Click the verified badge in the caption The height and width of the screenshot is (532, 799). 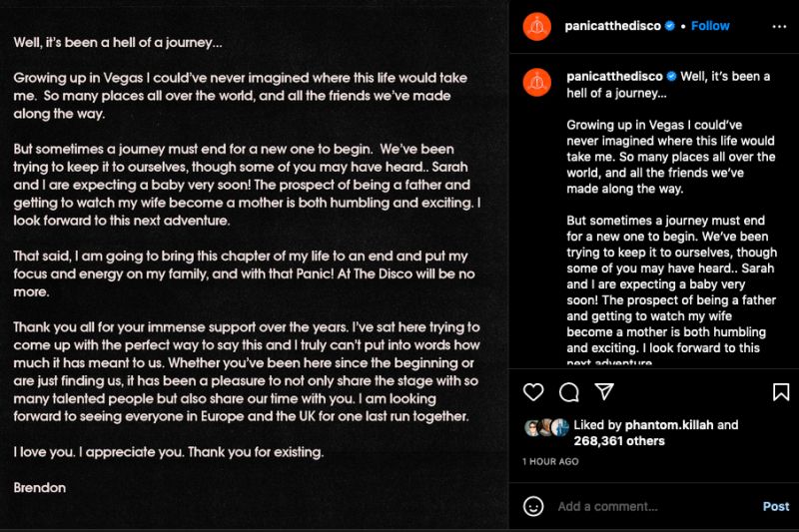(x=671, y=76)
